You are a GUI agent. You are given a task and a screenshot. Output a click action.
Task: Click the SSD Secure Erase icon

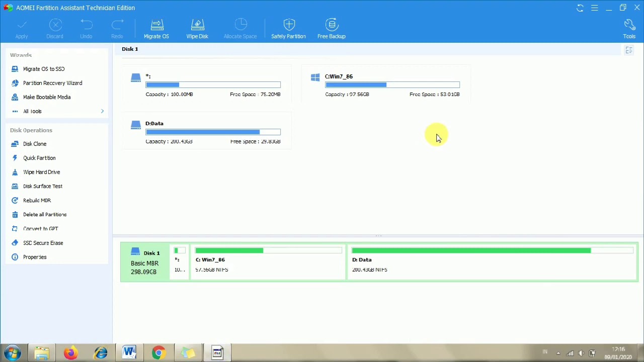(x=15, y=243)
